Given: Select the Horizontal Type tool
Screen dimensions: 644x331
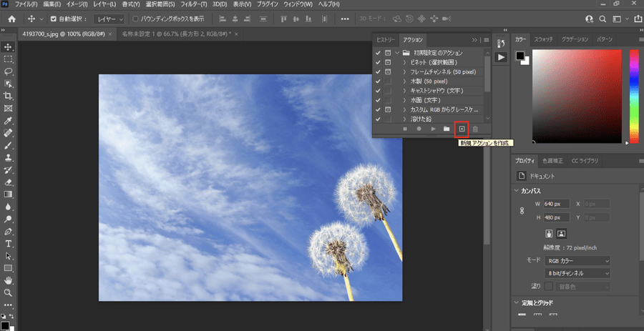Looking at the screenshot, I should (9, 243).
